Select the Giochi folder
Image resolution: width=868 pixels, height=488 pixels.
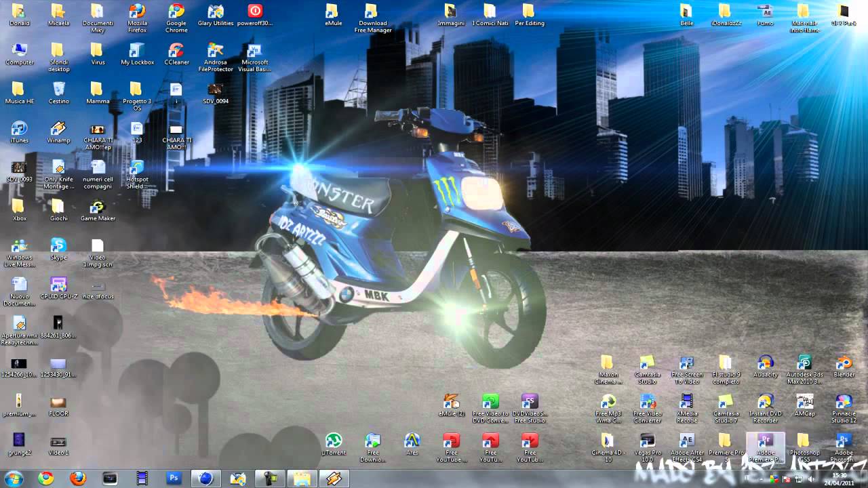click(58, 210)
